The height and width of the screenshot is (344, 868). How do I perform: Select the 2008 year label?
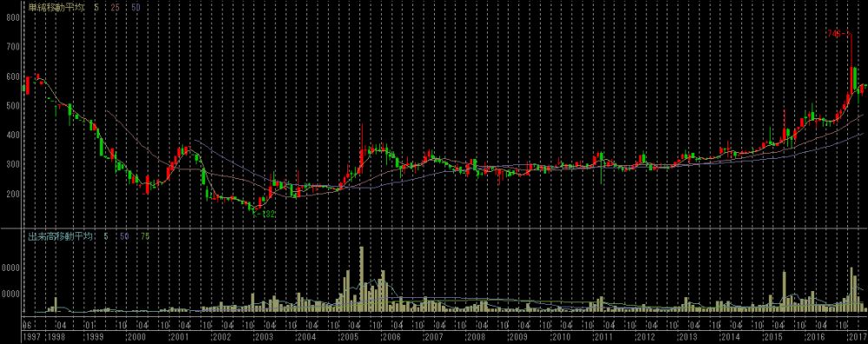[476, 337]
